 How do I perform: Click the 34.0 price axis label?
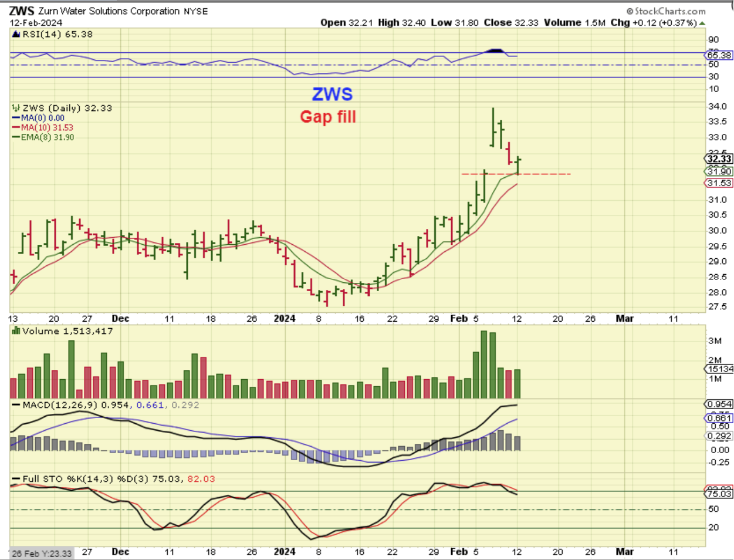click(x=717, y=106)
